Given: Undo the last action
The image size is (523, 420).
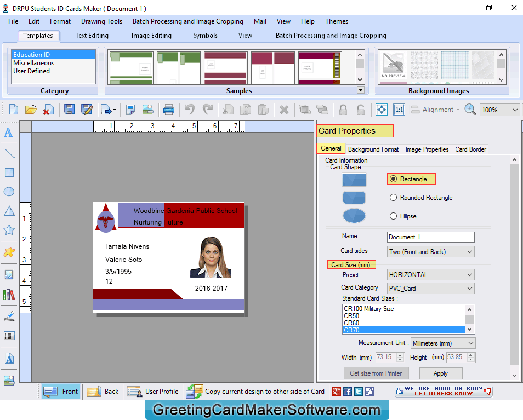Looking at the screenshot, I should (x=190, y=110).
